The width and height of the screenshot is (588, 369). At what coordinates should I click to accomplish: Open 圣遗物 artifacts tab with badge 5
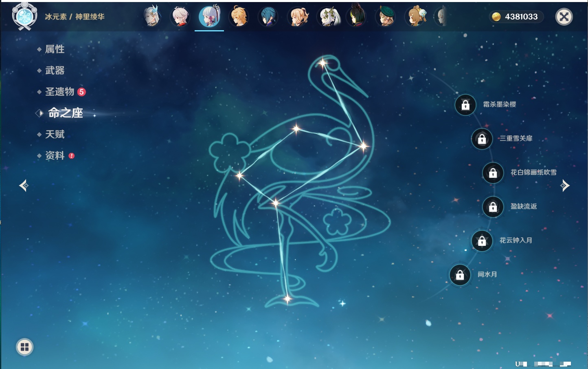[x=59, y=92]
